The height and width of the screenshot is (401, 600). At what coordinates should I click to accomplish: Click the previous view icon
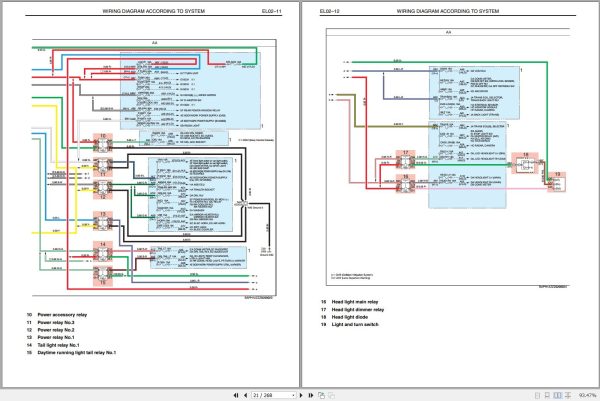[321, 395]
